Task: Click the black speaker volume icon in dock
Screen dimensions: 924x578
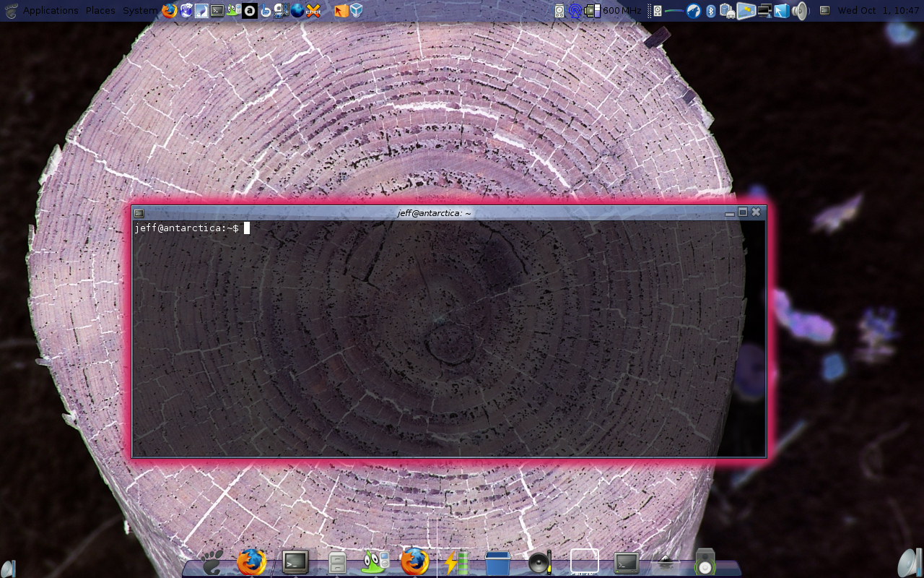Action: (540, 562)
